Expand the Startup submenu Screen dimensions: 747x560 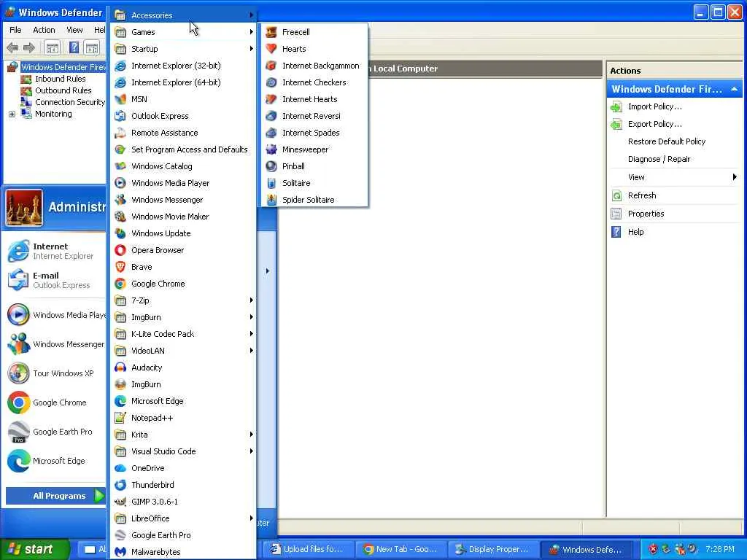coord(184,49)
